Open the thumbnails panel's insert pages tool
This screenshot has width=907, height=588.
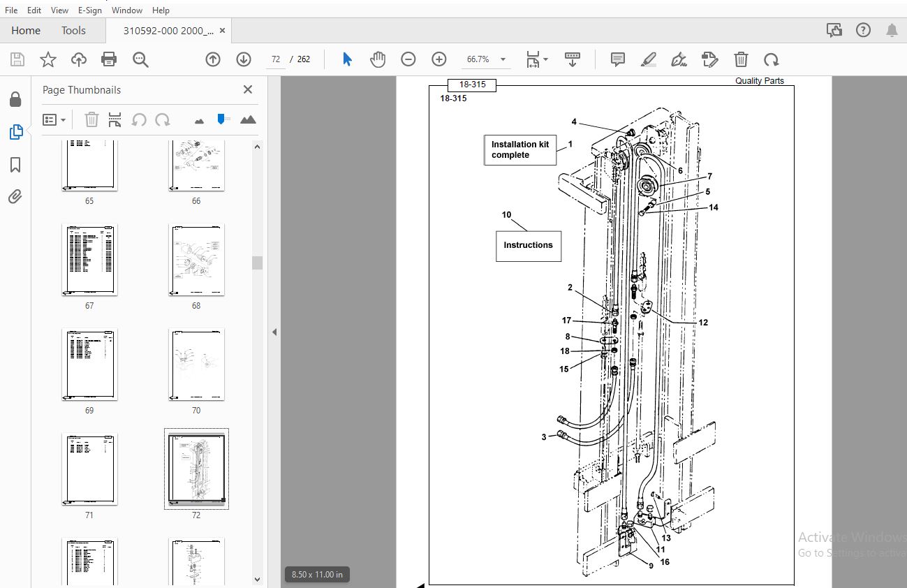point(115,120)
